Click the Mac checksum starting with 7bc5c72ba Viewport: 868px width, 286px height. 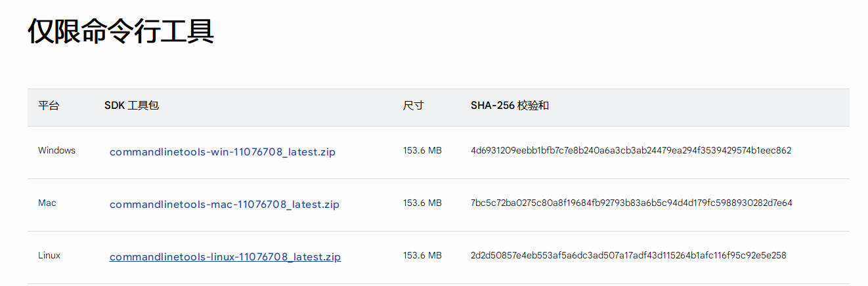632,203
